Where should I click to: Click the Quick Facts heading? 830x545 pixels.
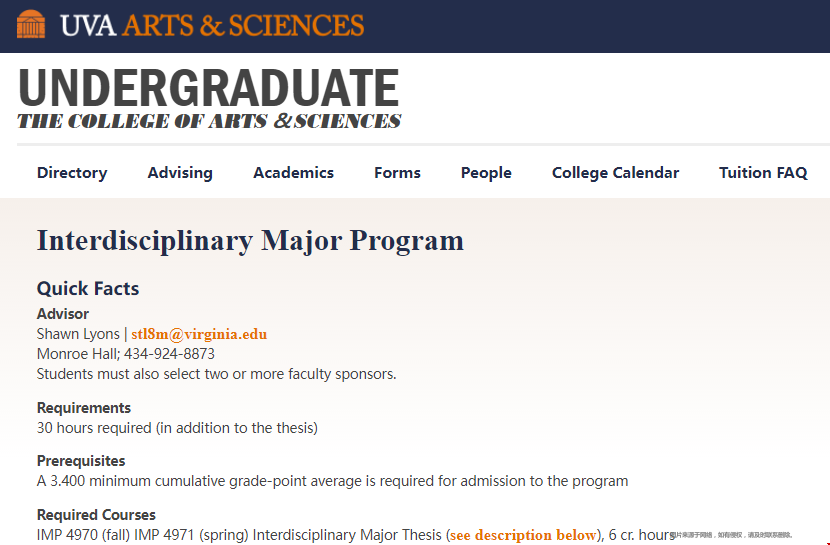click(x=88, y=288)
